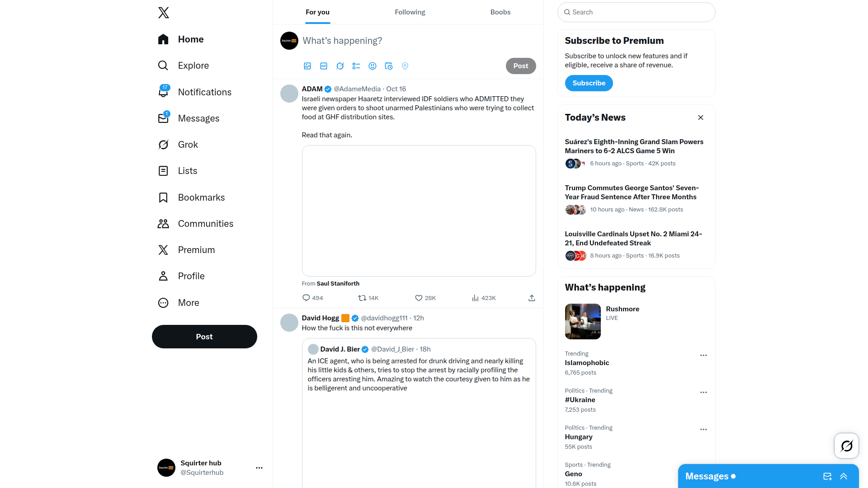The width and height of the screenshot is (868, 488).
Task: Open the Rushmore live thumbnail
Action: (x=583, y=321)
